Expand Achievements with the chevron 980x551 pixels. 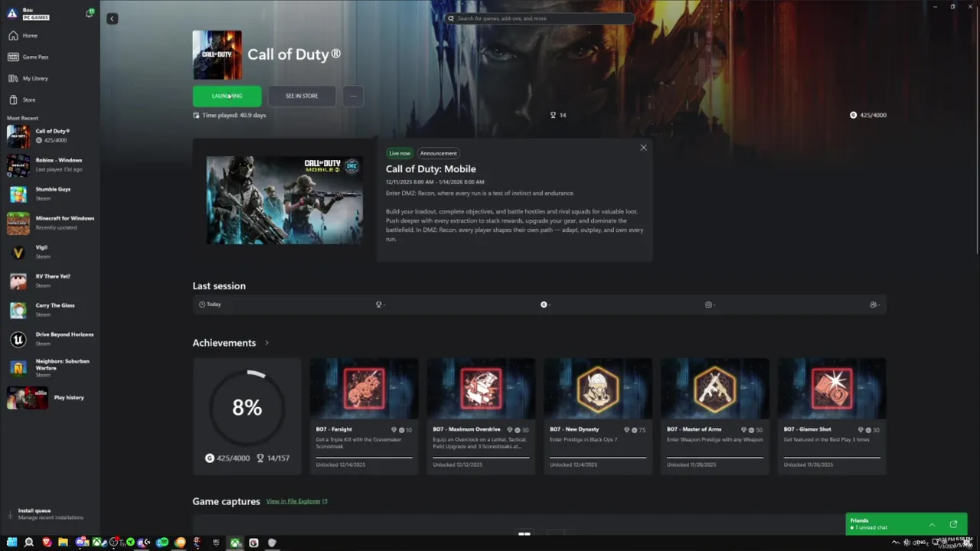[266, 343]
